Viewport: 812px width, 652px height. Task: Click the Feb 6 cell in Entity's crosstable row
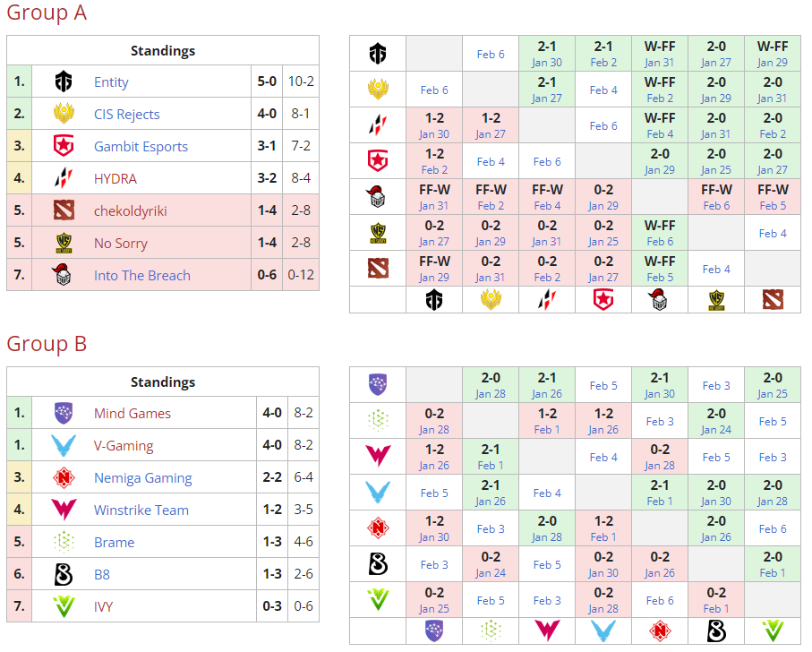coord(491,55)
